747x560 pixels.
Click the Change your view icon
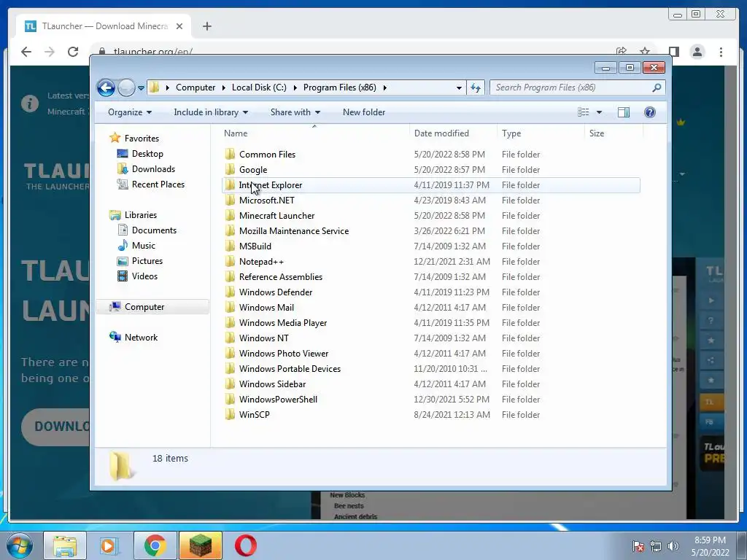584,112
